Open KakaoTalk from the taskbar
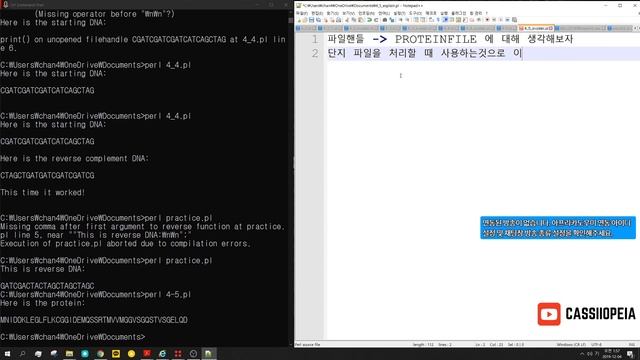640x360 pixels. pos(116,353)
